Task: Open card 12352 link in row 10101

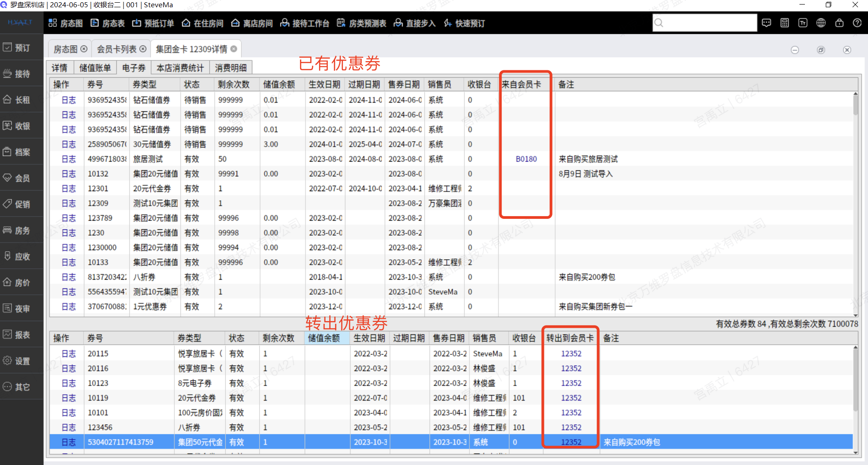Action: pyautogui.click(x=571, y=413)
